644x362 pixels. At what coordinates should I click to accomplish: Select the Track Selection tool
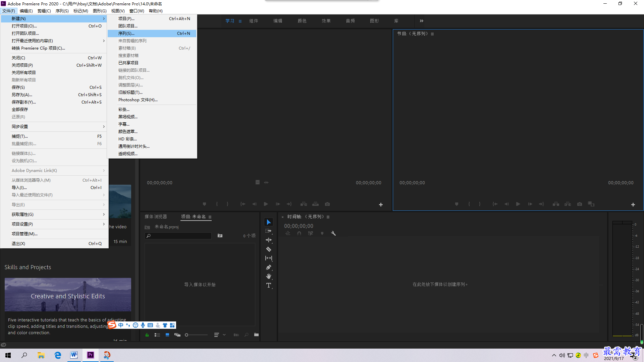268,231
